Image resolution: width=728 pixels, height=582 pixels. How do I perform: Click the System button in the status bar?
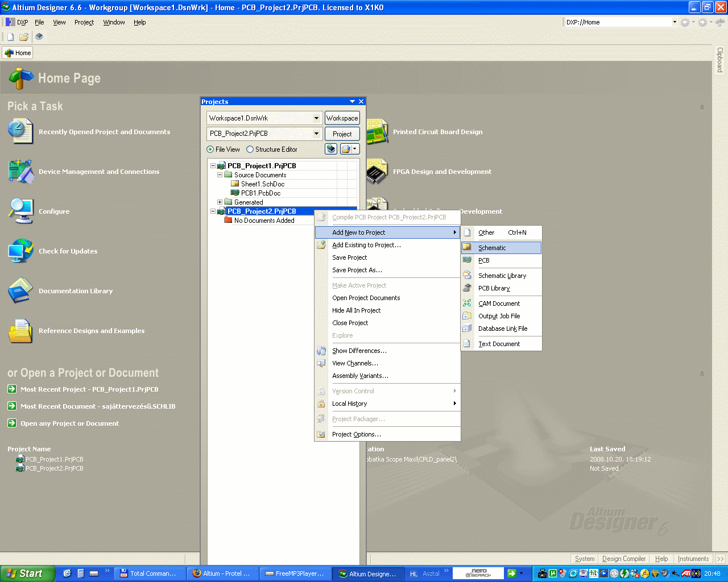click(x=585, y=559)
